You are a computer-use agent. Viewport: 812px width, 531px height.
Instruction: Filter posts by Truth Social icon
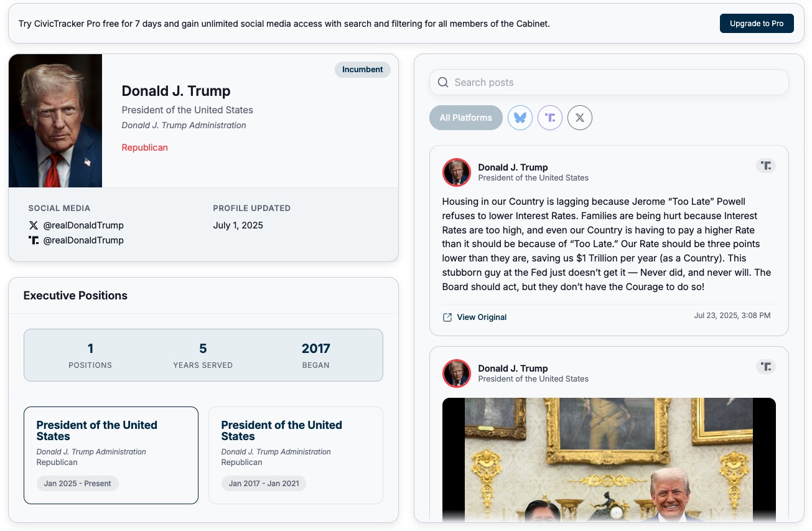pos(550,118)
